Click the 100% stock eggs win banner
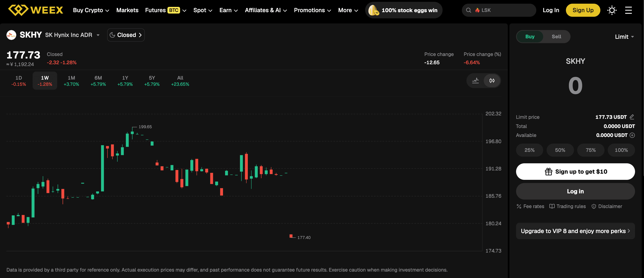The image size is (644, 278). pos(404,10)
